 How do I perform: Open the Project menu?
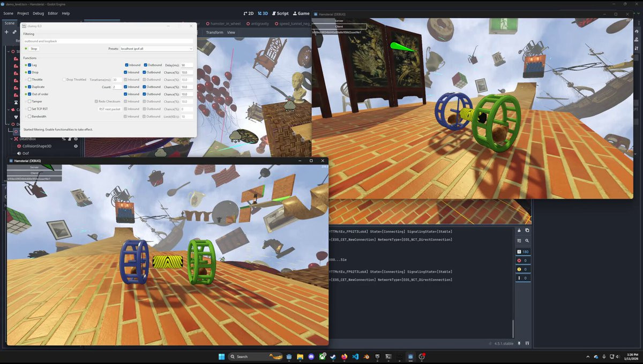23,13
